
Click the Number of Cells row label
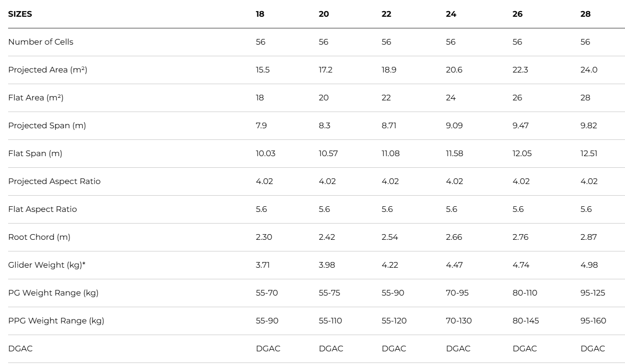click(x=41, y=42)
